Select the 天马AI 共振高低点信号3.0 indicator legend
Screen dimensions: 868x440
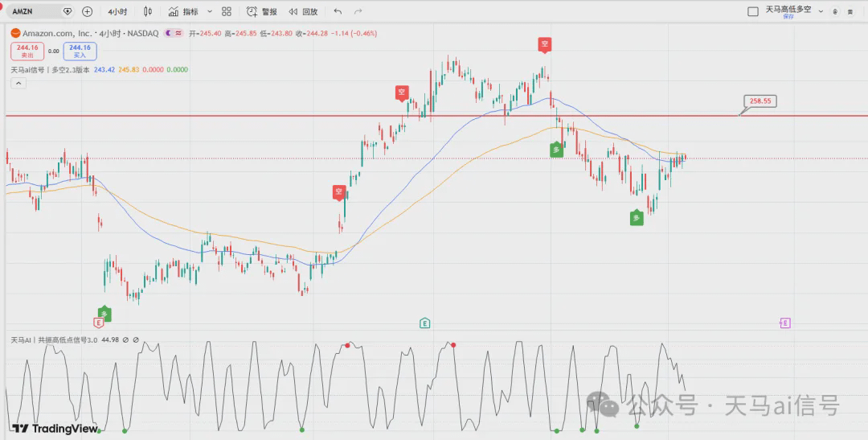click(54, 339)
